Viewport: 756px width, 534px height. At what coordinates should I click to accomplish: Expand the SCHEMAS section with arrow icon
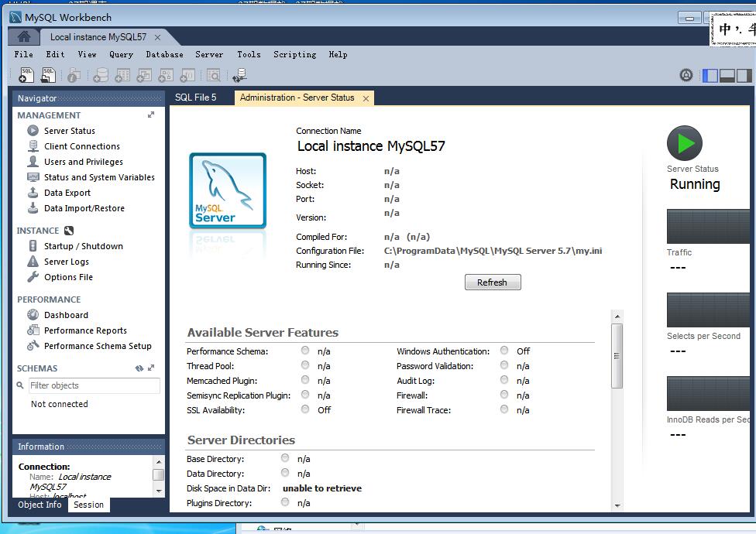(x=151, y=368)
